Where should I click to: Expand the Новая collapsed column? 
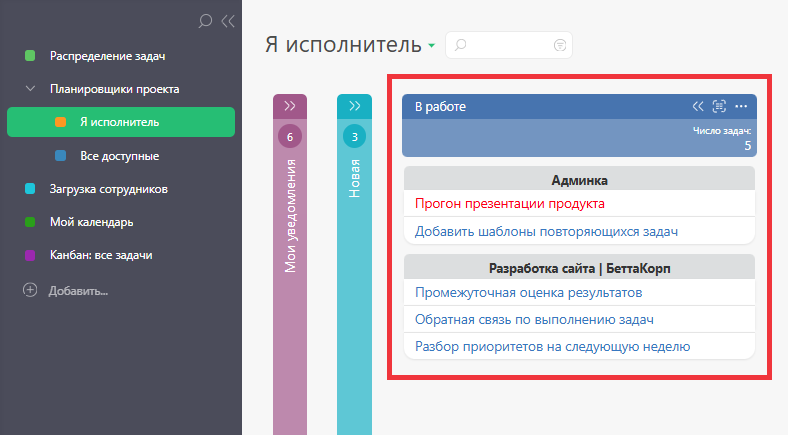(x=354, y=106)
